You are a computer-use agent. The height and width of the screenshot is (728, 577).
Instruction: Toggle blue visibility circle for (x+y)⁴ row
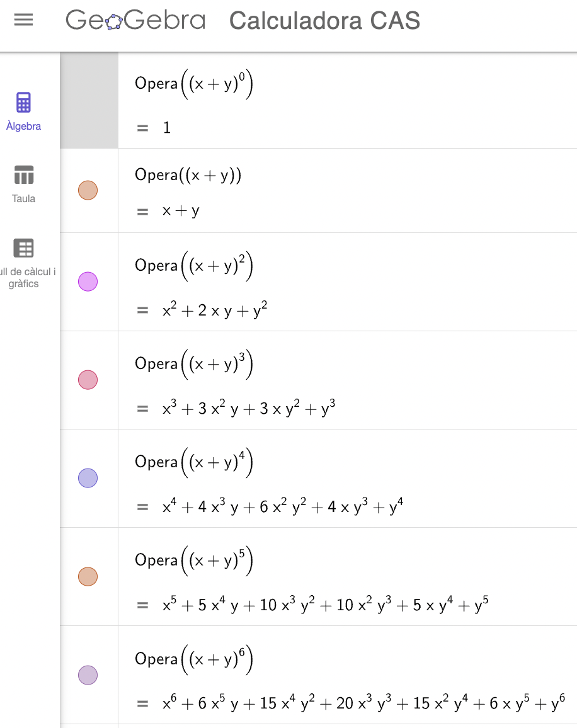[x=88, y=478]
